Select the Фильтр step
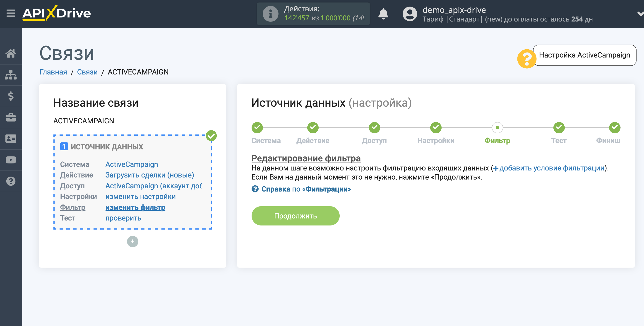Screen dimensions: 644x326 [497, 141]
